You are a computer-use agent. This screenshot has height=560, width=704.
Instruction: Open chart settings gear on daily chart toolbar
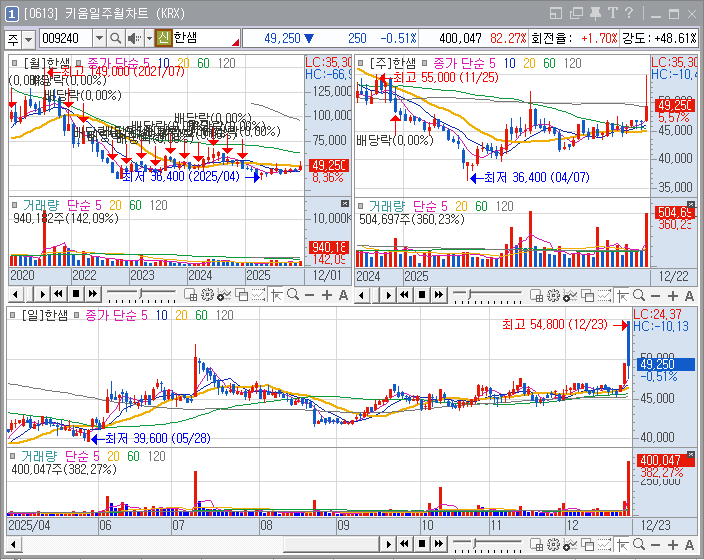coord(553,545)
